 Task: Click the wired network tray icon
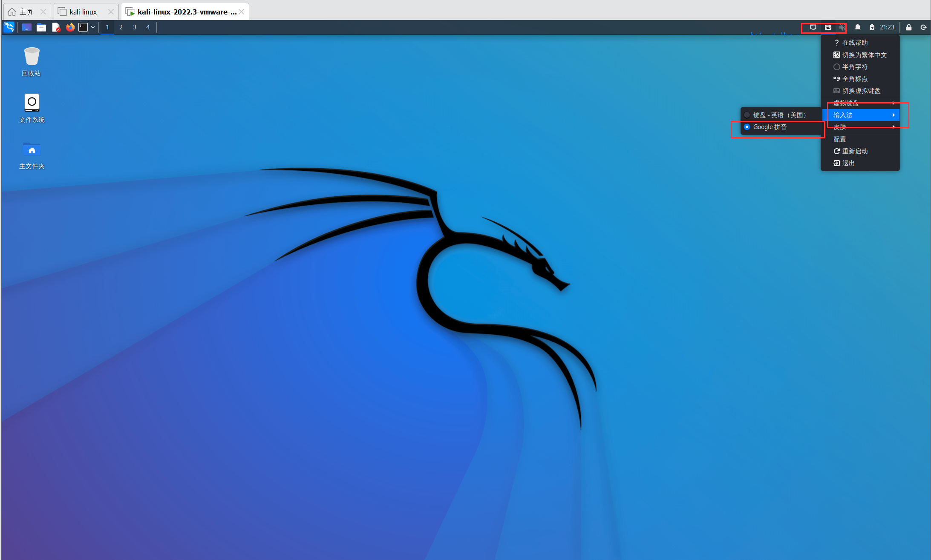(813, 27)
